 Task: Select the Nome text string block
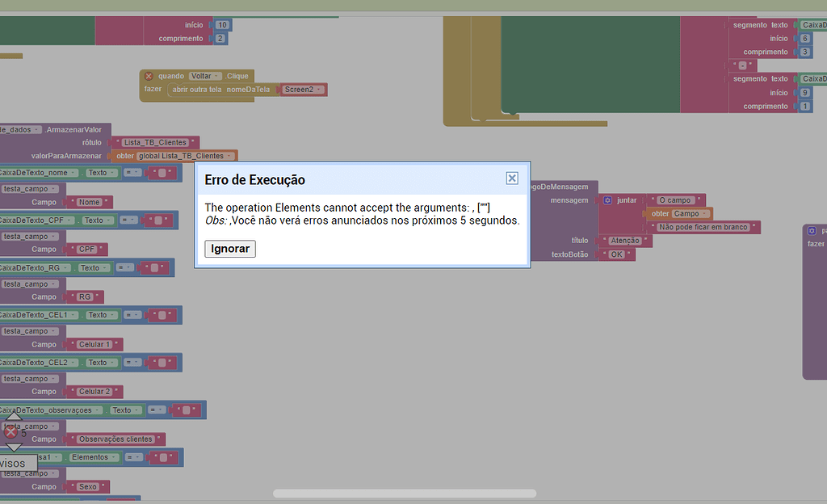click(x=89, y=201)
